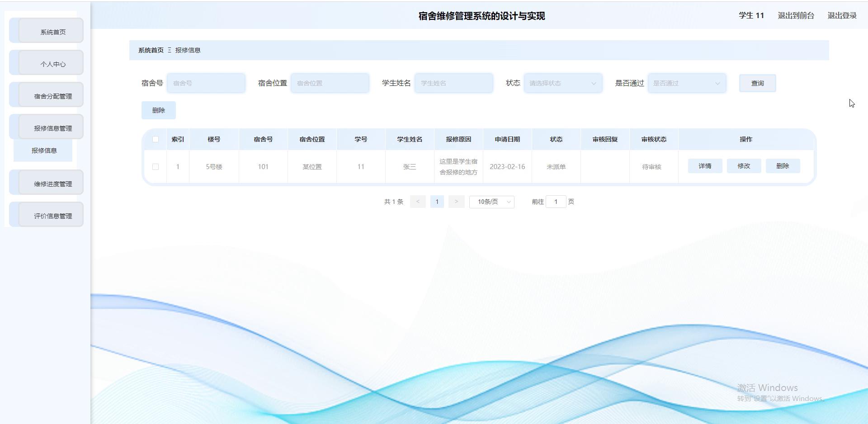Focus the 宿舍号 search field
Viewport: 868px width, 424px height.
click(206, 83)
